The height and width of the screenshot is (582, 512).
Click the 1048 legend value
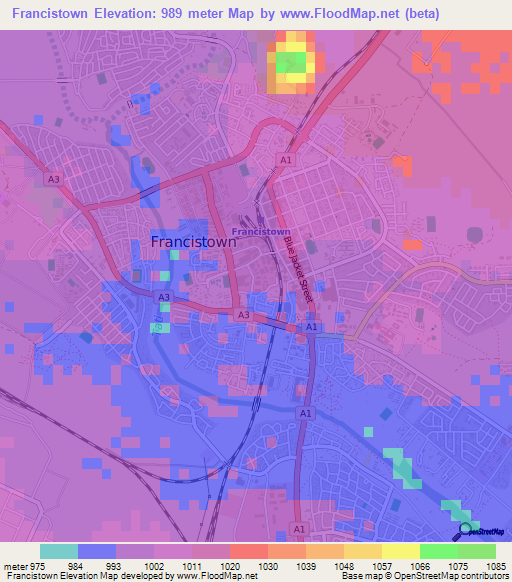[344, 567]
